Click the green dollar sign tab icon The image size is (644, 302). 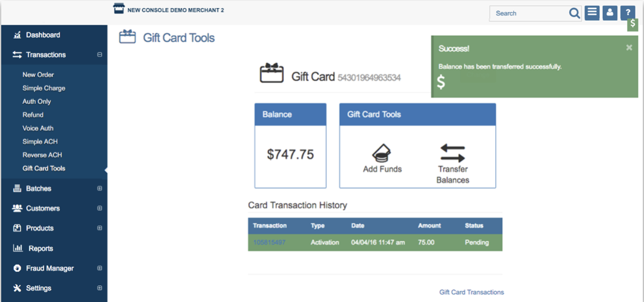point(632,25)
